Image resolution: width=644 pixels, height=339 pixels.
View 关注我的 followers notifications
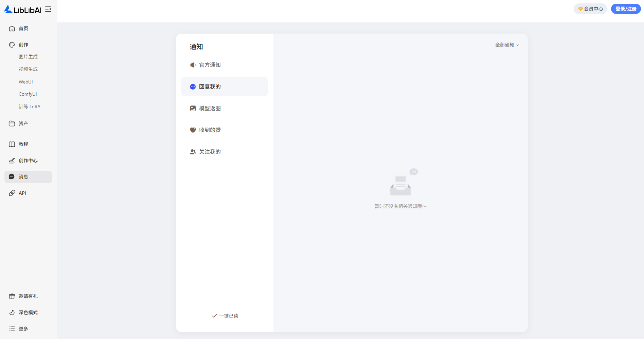pos(210,152)
